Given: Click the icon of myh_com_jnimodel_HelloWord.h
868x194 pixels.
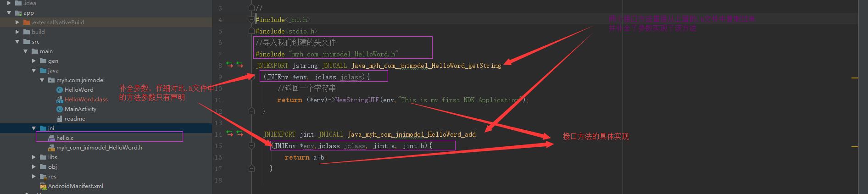Looking at the screenshot, I should [x=51, y=148].
